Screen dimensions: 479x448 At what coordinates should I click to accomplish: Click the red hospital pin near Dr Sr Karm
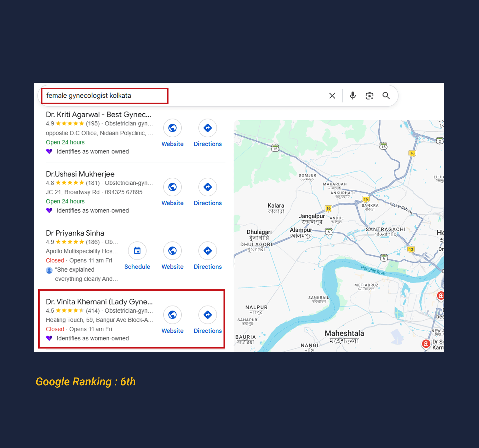click(x=426, y=343)
